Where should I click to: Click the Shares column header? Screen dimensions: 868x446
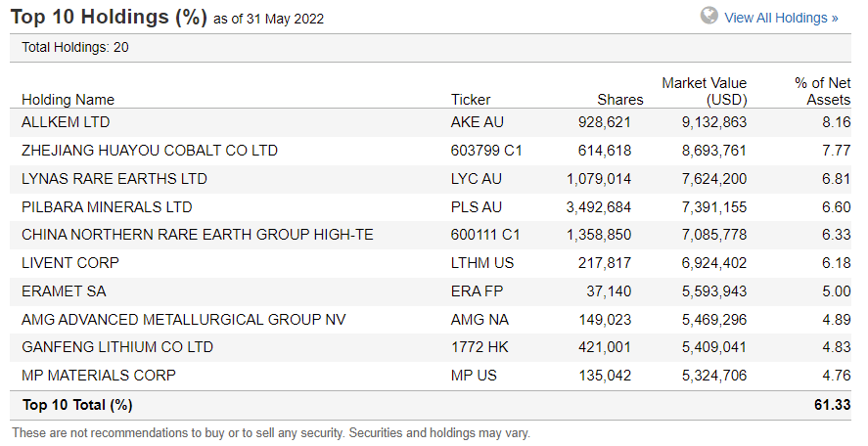(620, 99)
